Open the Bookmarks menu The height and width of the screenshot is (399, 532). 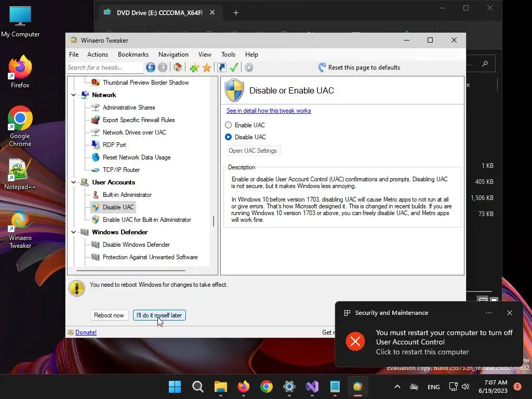(133, 54)
